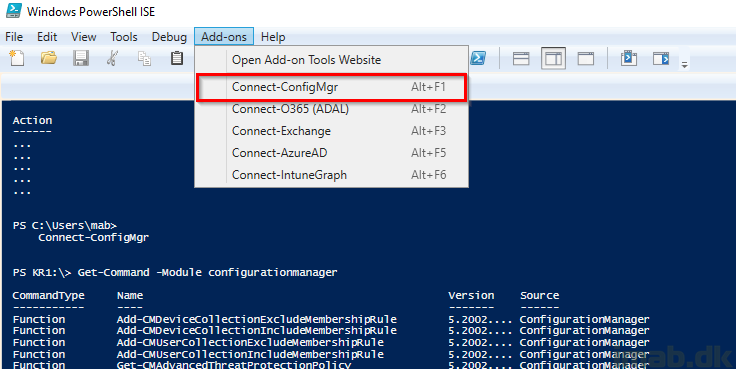Open a script with the folder icon
736x369 pixels.
[49, 59]
